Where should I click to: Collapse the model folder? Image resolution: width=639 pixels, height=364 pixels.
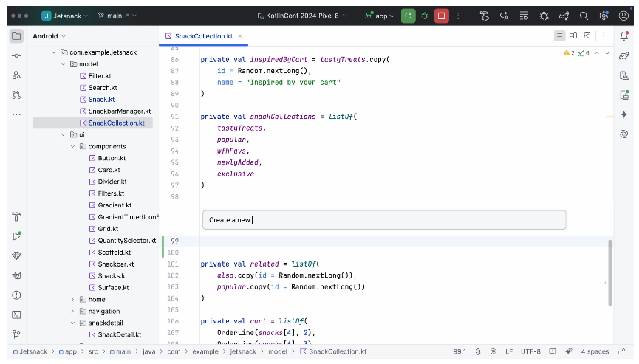tap(63, 64)
